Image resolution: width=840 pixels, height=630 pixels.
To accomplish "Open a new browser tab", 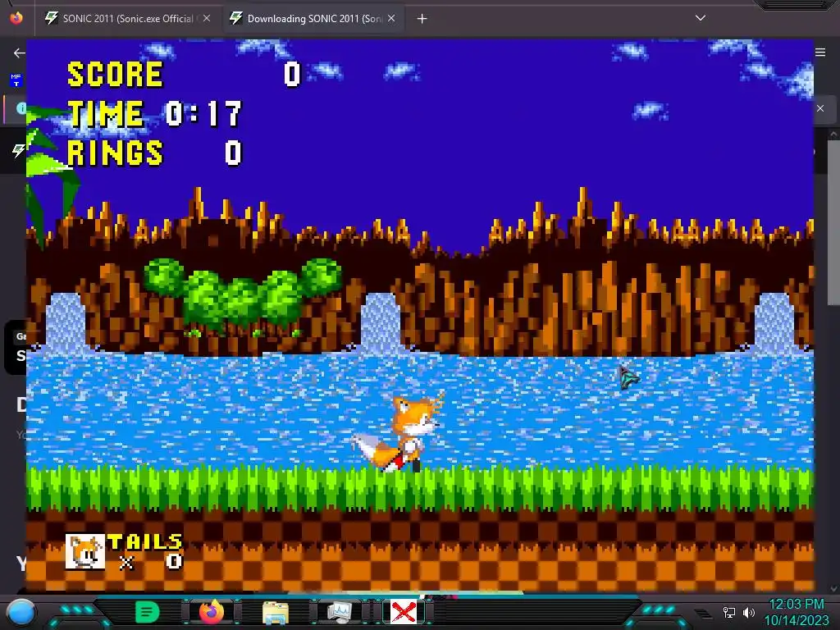I will pyautogui.click(x=422, y=19).
